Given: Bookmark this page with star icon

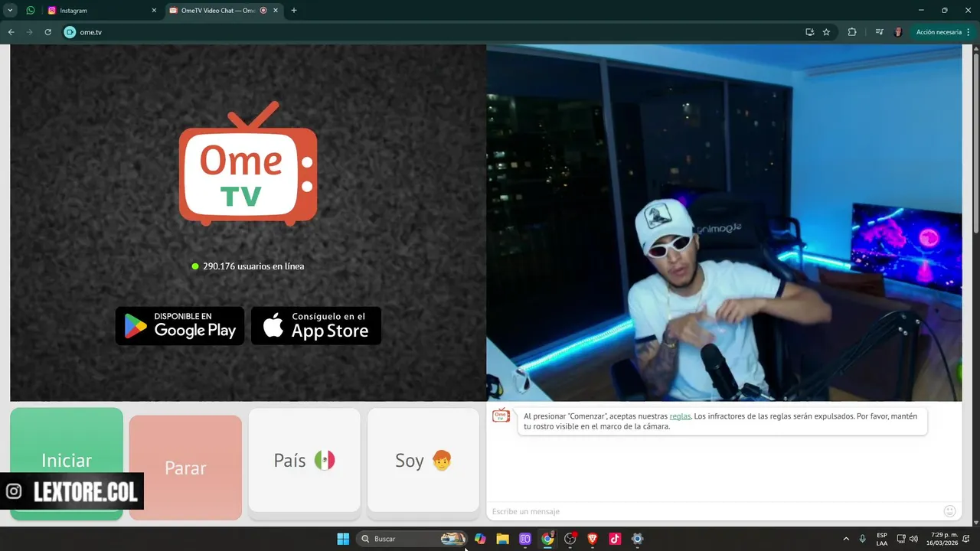Looking at the screenshot, I should click(826, 32).
